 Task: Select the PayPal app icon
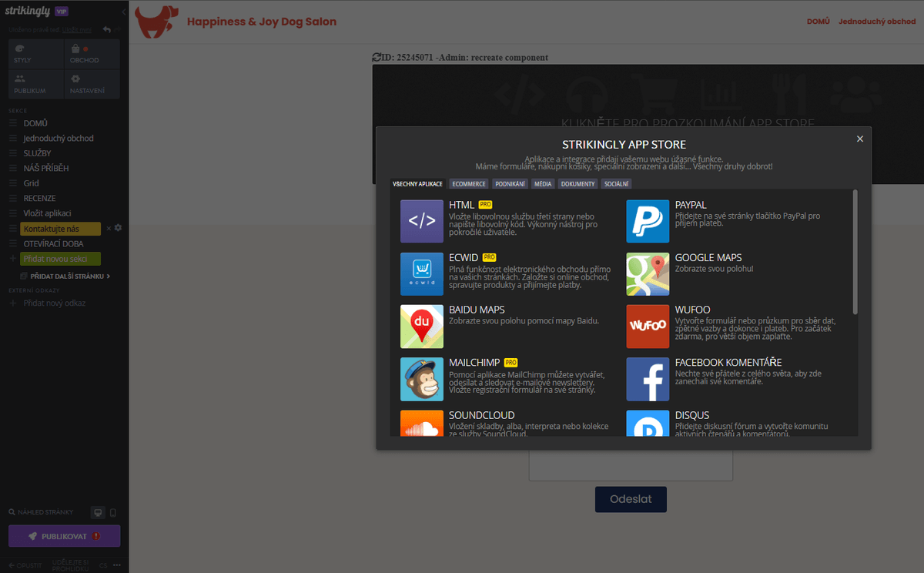pos(648,222)
